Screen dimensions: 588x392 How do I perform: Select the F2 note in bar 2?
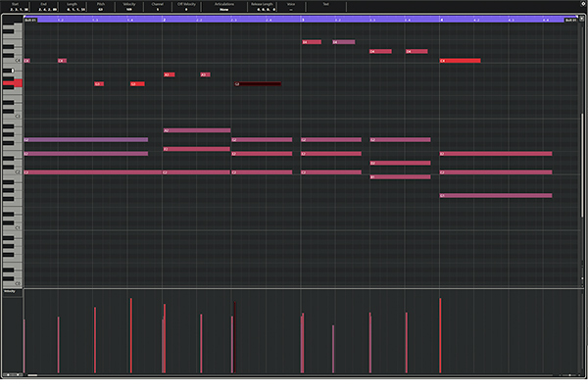point(197,149)
